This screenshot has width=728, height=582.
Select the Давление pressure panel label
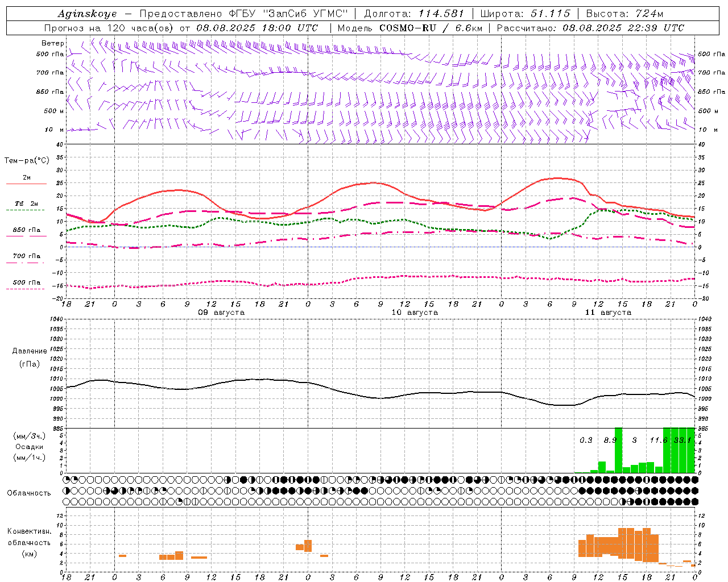click(x=29, y=351)
